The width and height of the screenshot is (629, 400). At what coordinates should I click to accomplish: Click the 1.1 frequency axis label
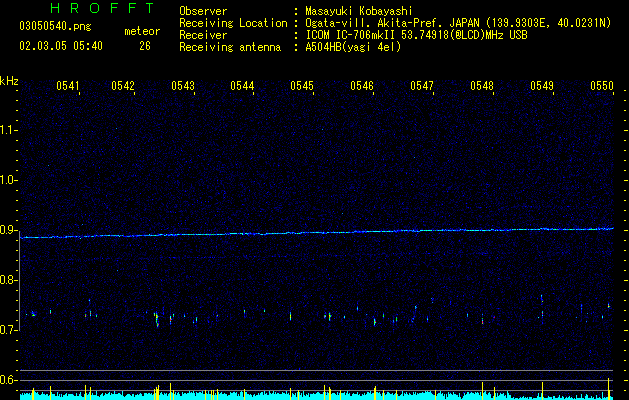coord(9,130)
